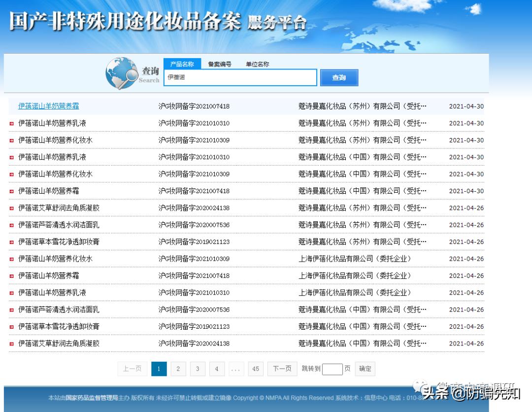Click red bullet icon beside 上海伊蓓 山羊奶营养乳液 row

[x=12, y=293]
